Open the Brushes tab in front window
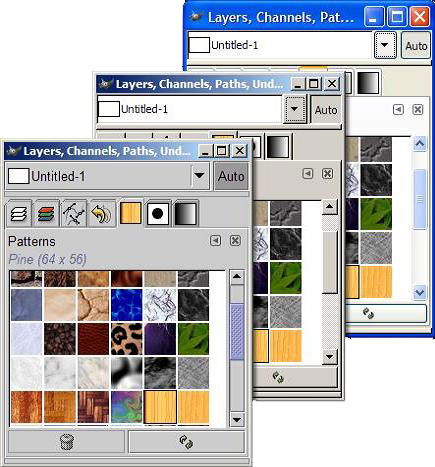The width and height of the screenshot is (435, 467). pyautogui.click(x=157, y=213)
